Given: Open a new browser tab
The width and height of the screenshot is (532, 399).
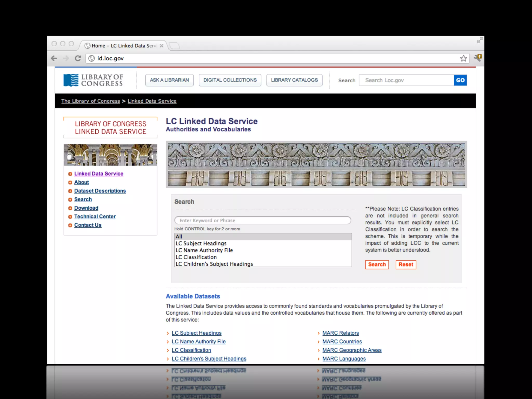Looking at the screenshot, I should (175, 46).
